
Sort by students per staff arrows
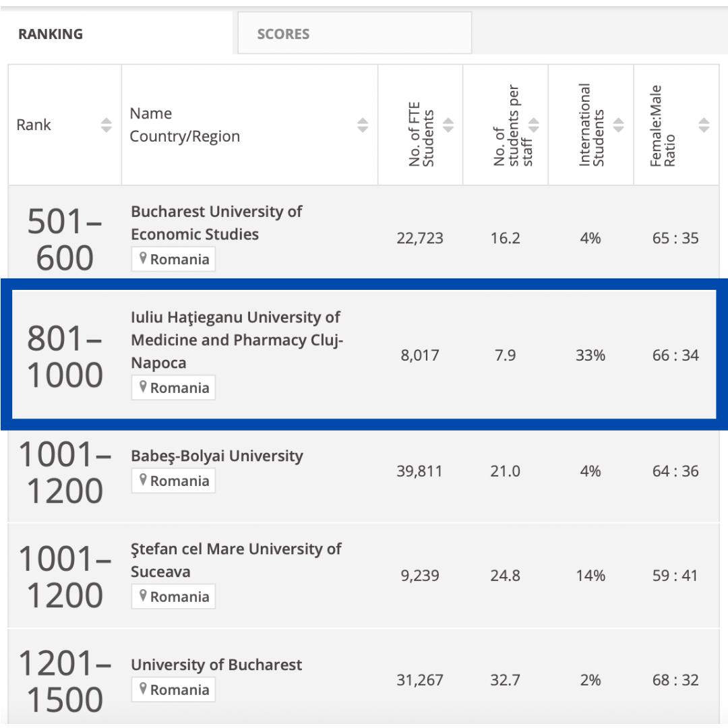pos(534,125)
